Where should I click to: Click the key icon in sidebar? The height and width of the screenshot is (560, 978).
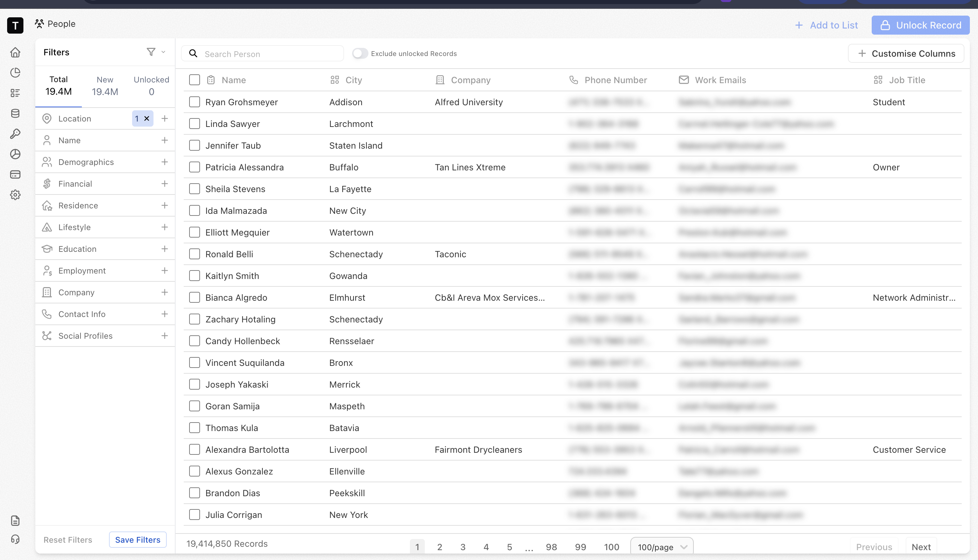(15, 134)
